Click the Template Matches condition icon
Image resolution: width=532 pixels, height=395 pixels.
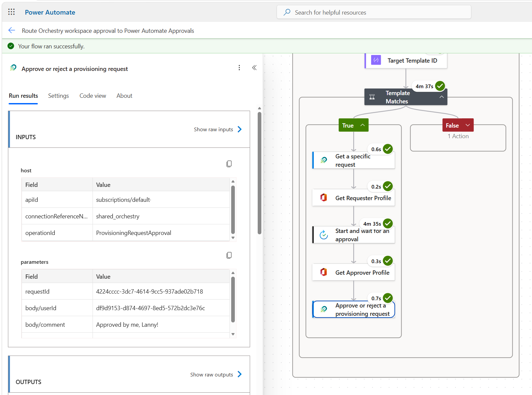click(x=372, y=97)
